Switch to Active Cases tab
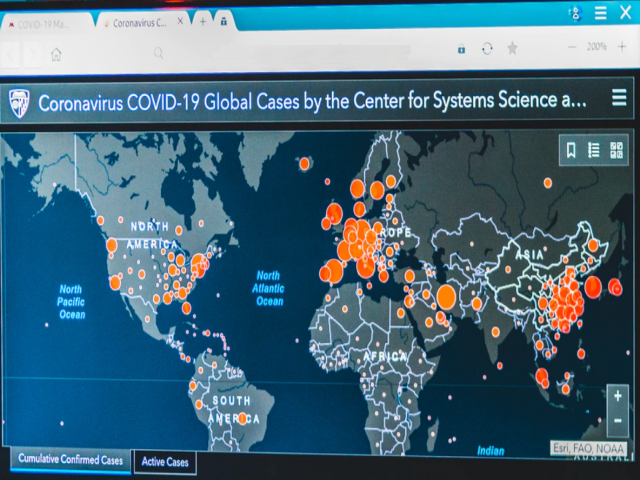This screenshot has width=640, height=480. click(x=165, y=462)
